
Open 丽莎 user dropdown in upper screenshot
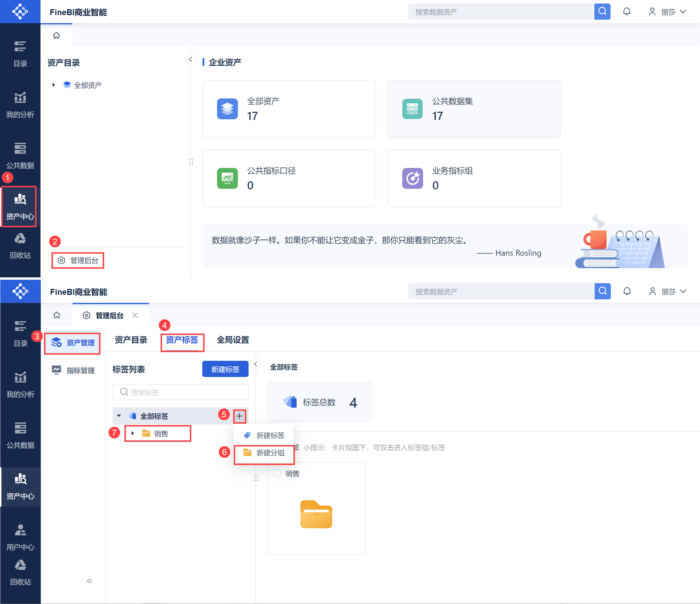[x=667, y=12]
